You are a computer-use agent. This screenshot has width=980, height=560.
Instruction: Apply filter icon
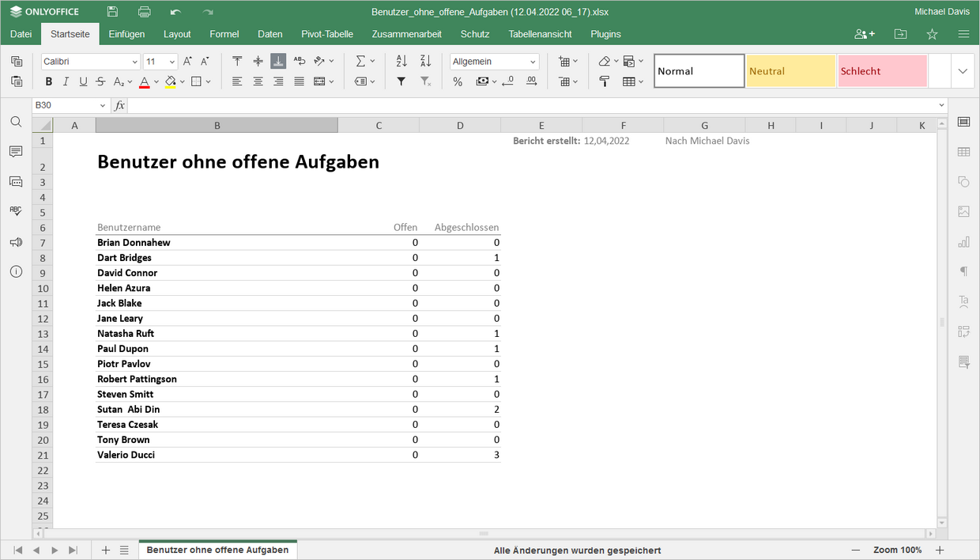401,81
